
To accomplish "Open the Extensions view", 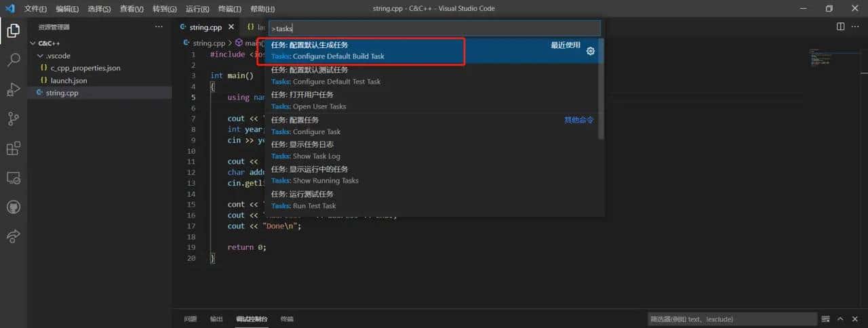I will pyautogui.click(x=13, y=148).
